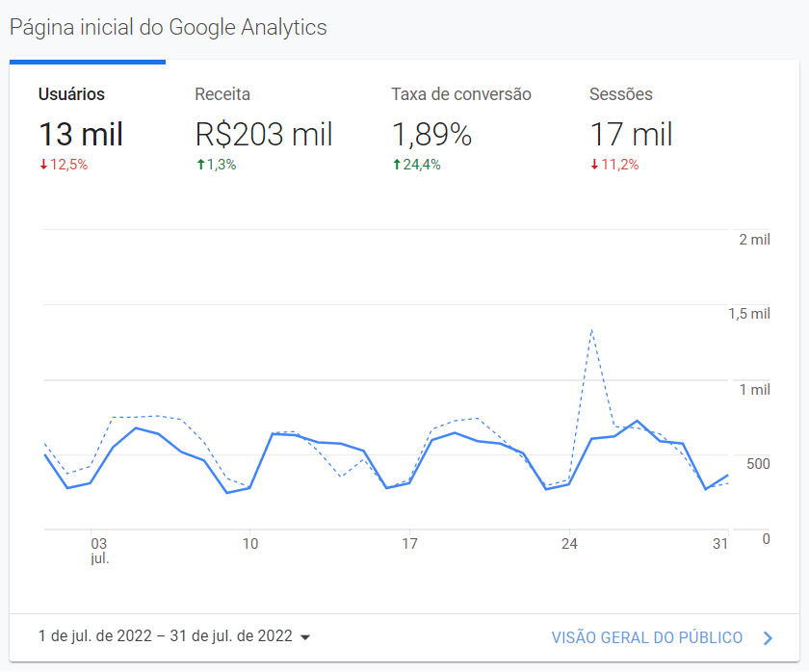Click the 2 mil y-axis label
Image resolution: width=809 pixels, height=672 pixels.
point(754,239)
